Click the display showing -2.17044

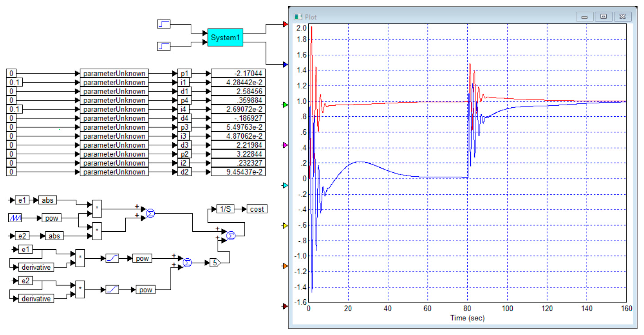pyautogui.click(x=238, y=73)
